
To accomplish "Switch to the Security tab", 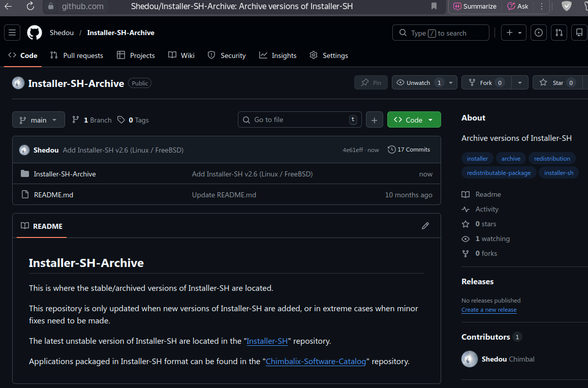I will coord(227,55).
